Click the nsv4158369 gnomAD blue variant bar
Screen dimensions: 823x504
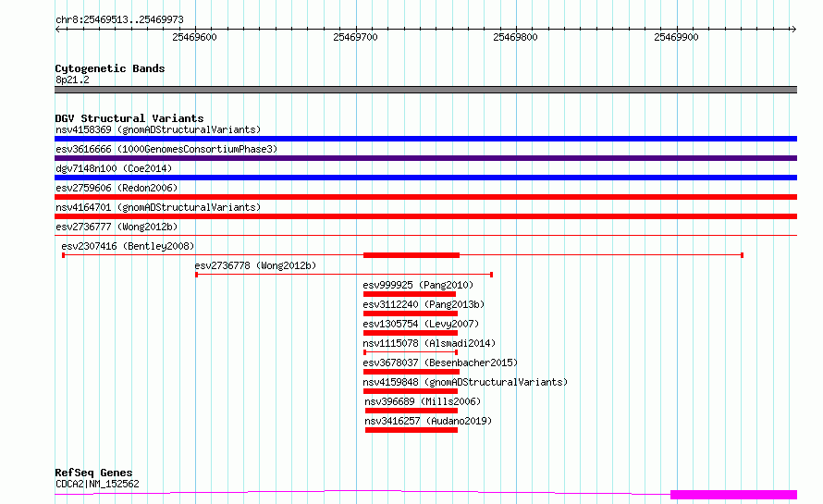point(425,139)
